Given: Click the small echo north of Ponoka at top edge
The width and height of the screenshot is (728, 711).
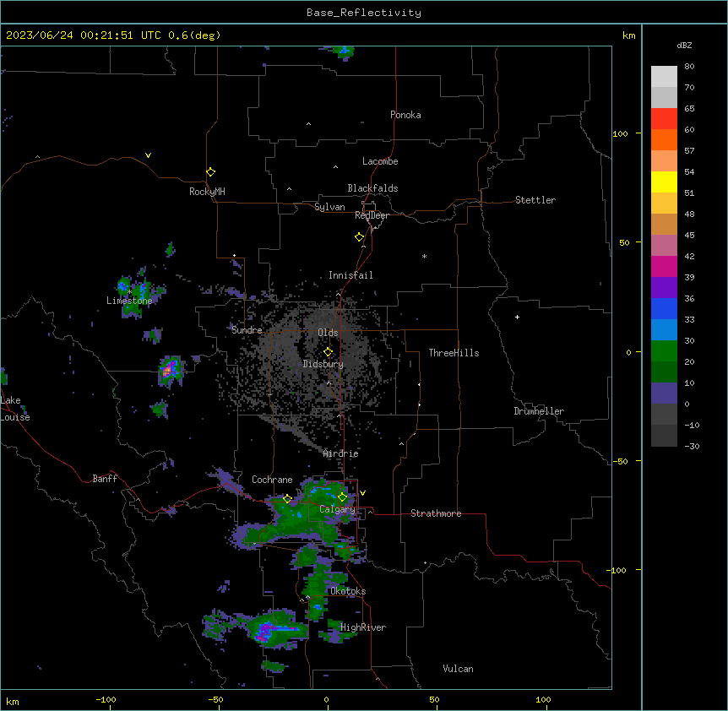Looking at the screenshot, I should pos(344,52).
